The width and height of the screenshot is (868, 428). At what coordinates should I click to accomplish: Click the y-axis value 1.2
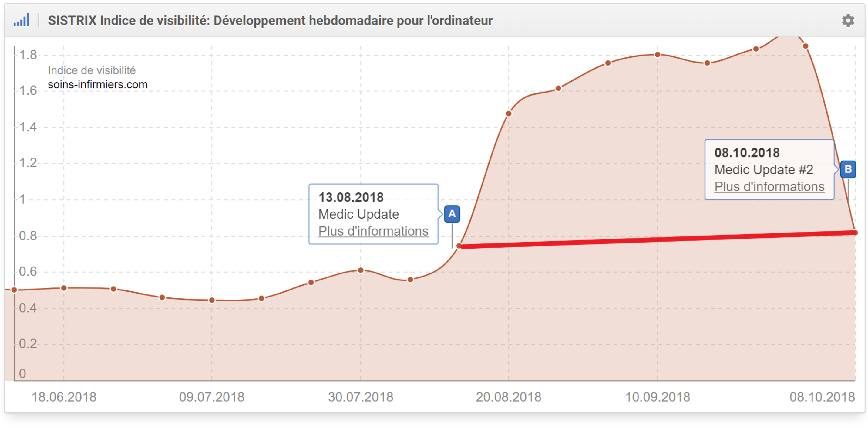click(x=28, y=163)
